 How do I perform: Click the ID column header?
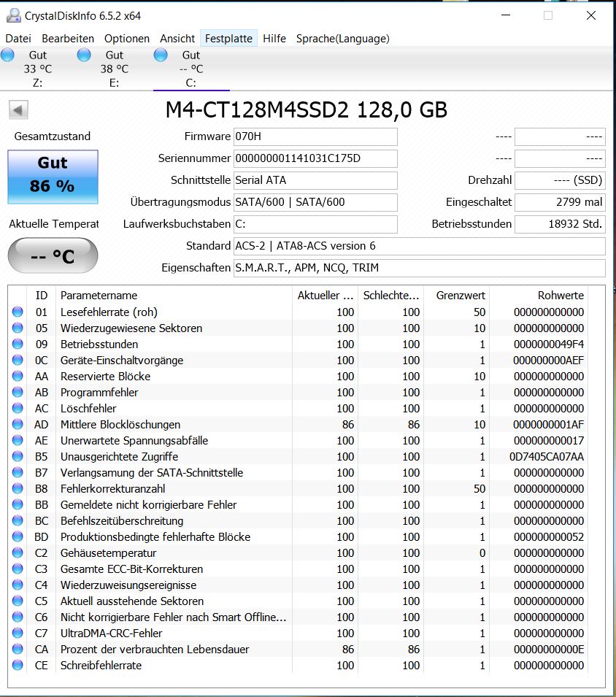pos(42,296)
